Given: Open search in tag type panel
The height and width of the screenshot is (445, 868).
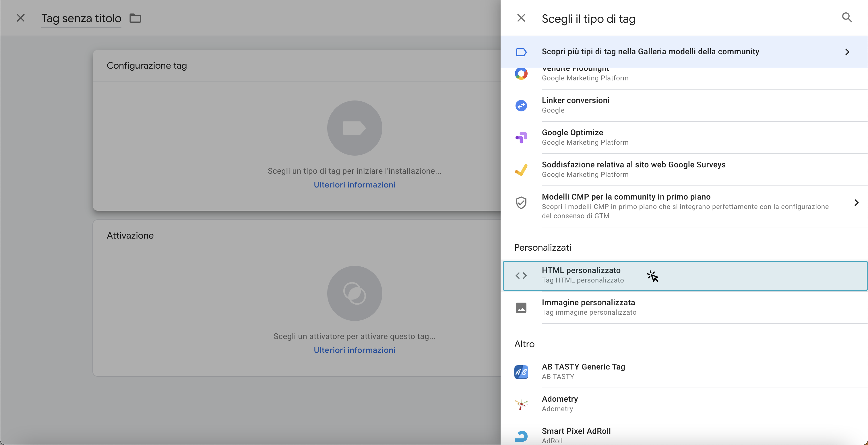Looking at the screenshot, I should (847, 17).
